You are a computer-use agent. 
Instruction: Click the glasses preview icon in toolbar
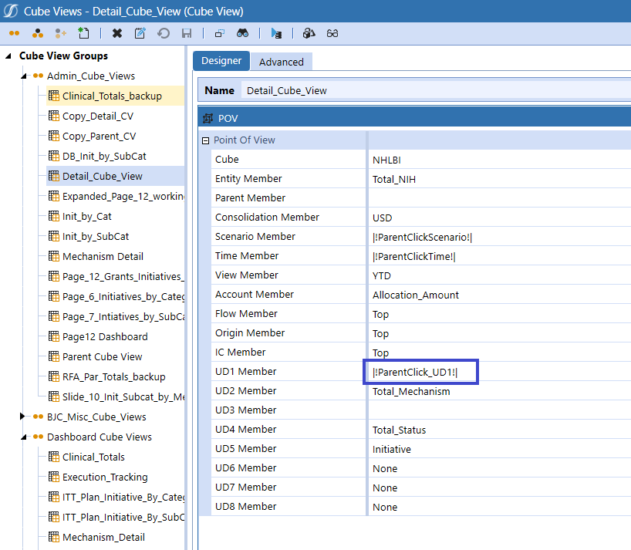point(332,33)
